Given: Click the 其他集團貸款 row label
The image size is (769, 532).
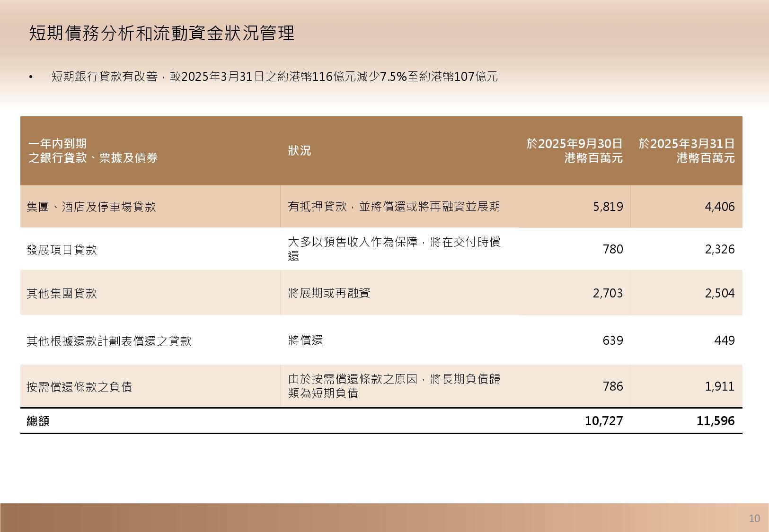Looking at the screenshot, I should (62, 293).
